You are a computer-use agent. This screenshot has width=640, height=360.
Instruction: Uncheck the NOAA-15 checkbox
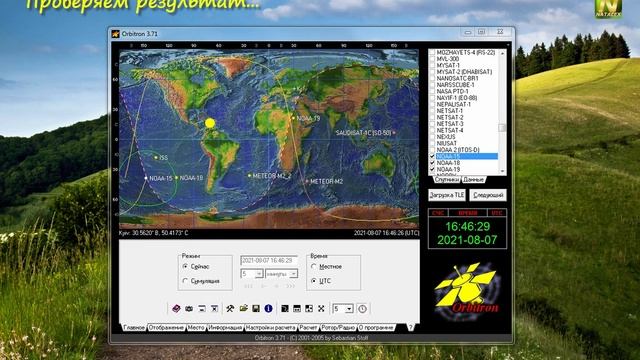click(432, 156)
